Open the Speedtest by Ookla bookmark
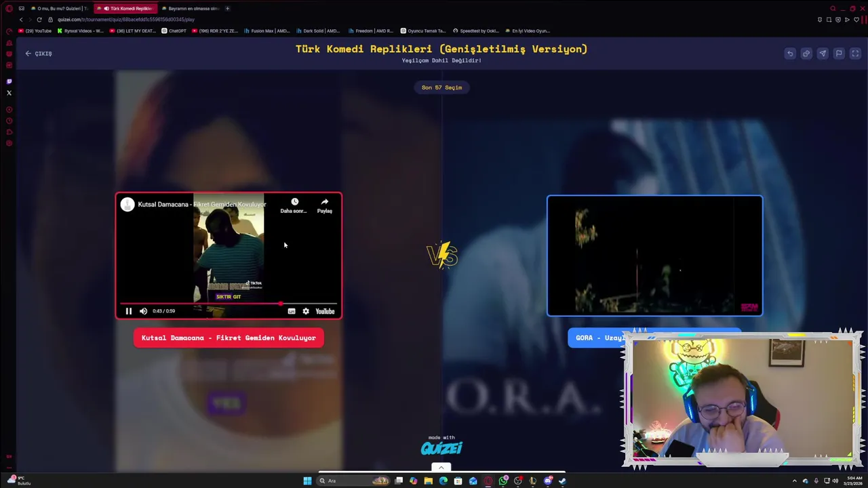The height and width of the screenshot is (488, 868). tap(475, 30)
